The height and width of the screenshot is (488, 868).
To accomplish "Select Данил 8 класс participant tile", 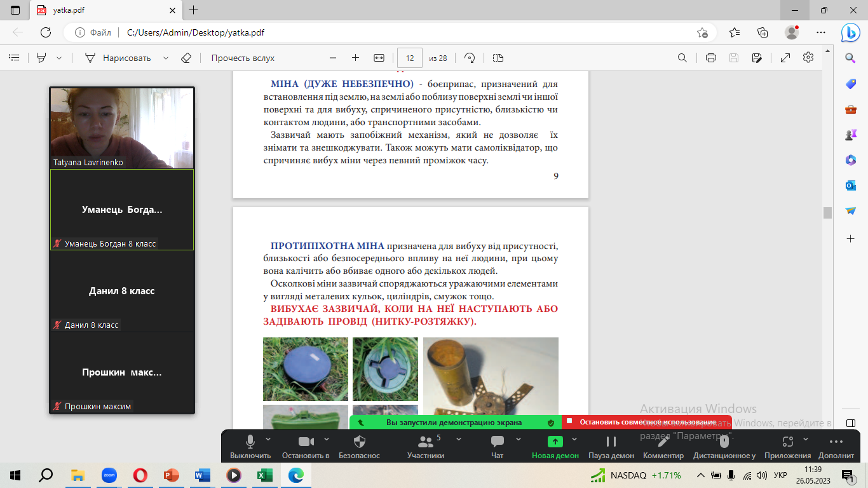I will click(x=122, y=291).
